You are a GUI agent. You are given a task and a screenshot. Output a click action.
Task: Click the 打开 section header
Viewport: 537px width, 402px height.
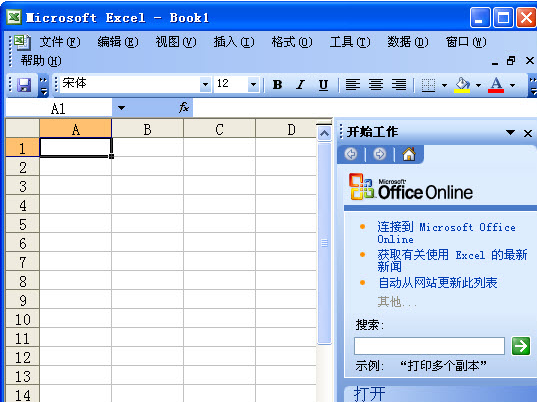pyautogui.click(x=370, y=394)
